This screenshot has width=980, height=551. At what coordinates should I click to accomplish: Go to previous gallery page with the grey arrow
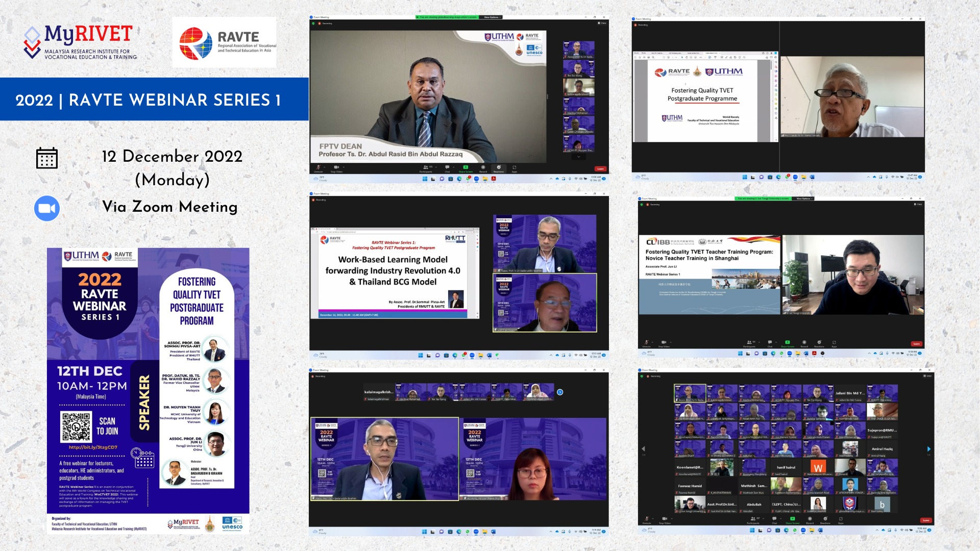pos(643,449)
